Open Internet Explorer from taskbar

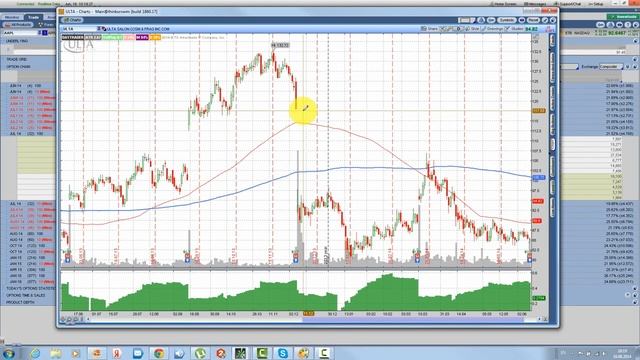[x=35, y=353]
